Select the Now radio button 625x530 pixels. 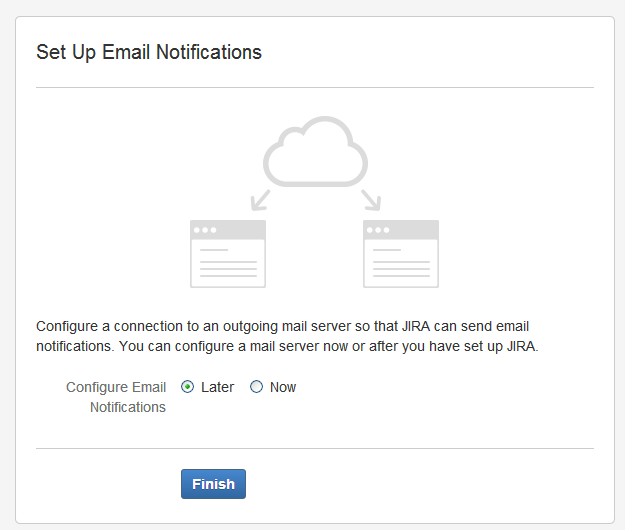pyautogui.click(x=257, y=387)
